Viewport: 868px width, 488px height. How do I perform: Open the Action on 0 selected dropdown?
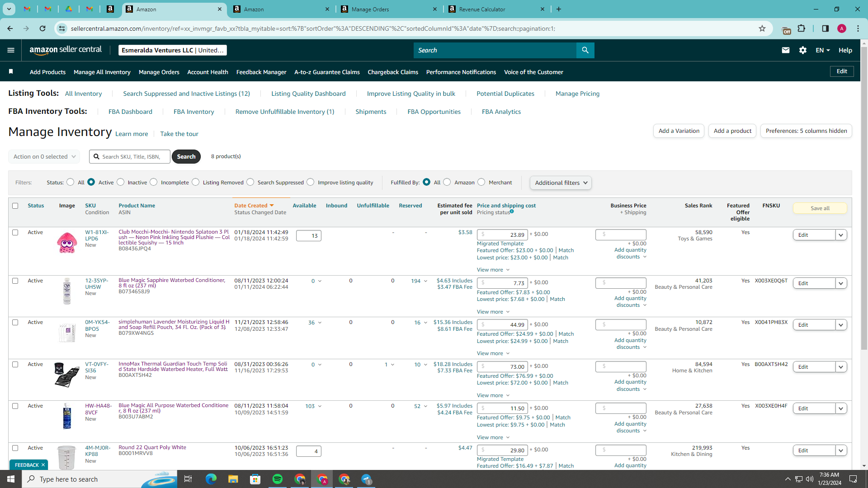44,157
